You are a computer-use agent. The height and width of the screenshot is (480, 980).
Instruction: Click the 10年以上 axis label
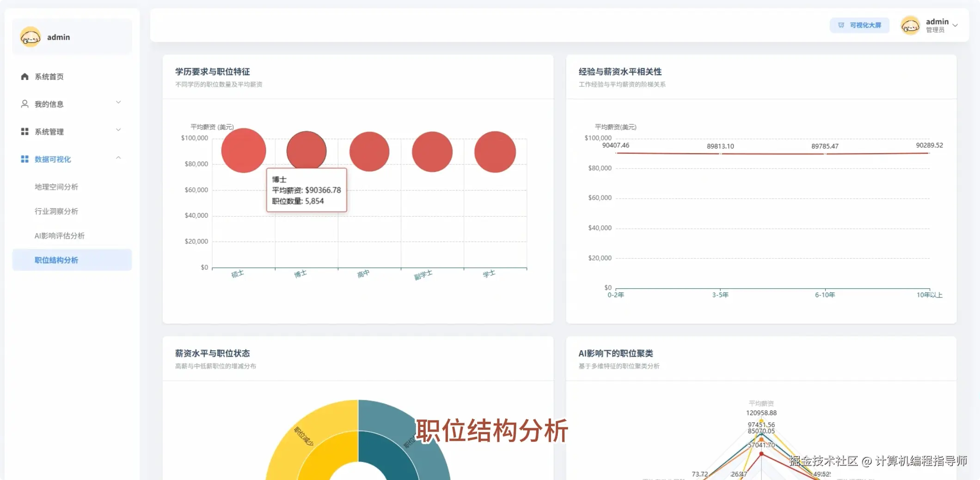click(929, 295)
